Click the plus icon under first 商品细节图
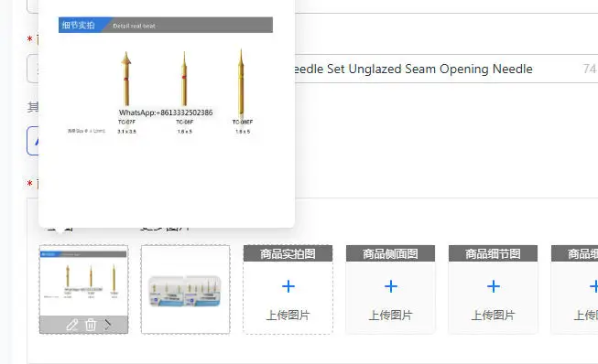Screen dimensions: 598x364 point(494,286)
